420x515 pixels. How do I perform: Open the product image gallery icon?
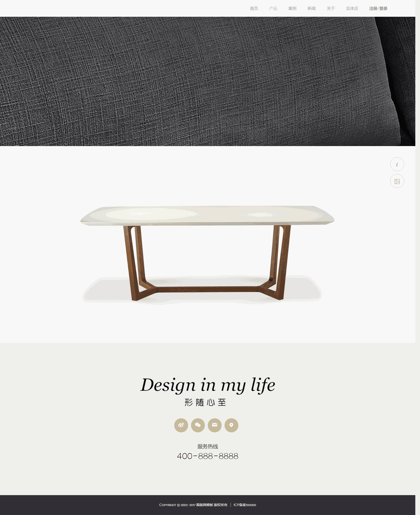397,181
